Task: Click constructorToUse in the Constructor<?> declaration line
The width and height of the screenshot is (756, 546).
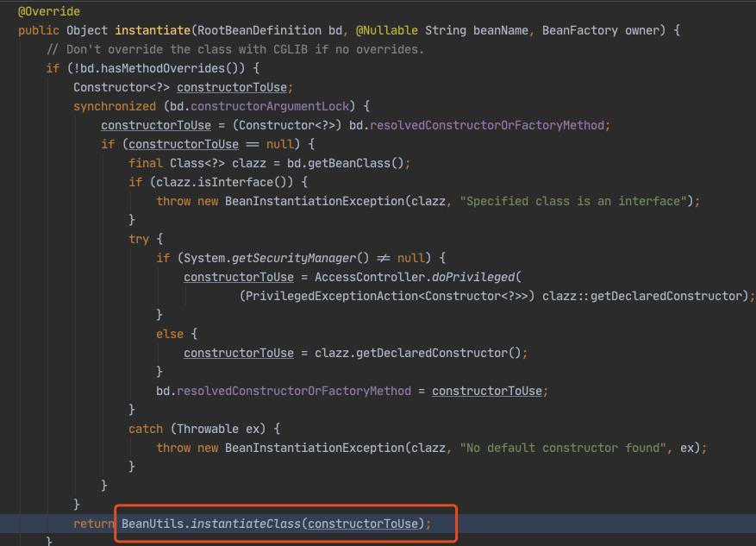Action: coord(232,87)
